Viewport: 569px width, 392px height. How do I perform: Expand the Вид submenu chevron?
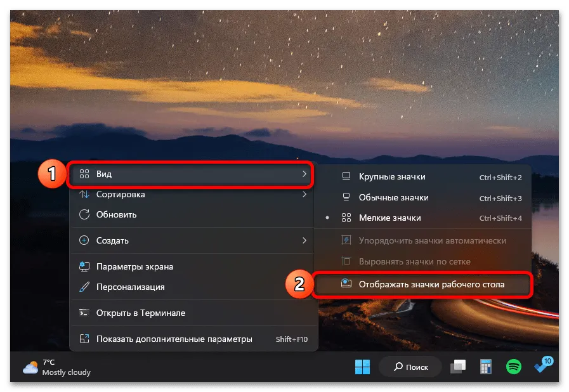(304, 174)
